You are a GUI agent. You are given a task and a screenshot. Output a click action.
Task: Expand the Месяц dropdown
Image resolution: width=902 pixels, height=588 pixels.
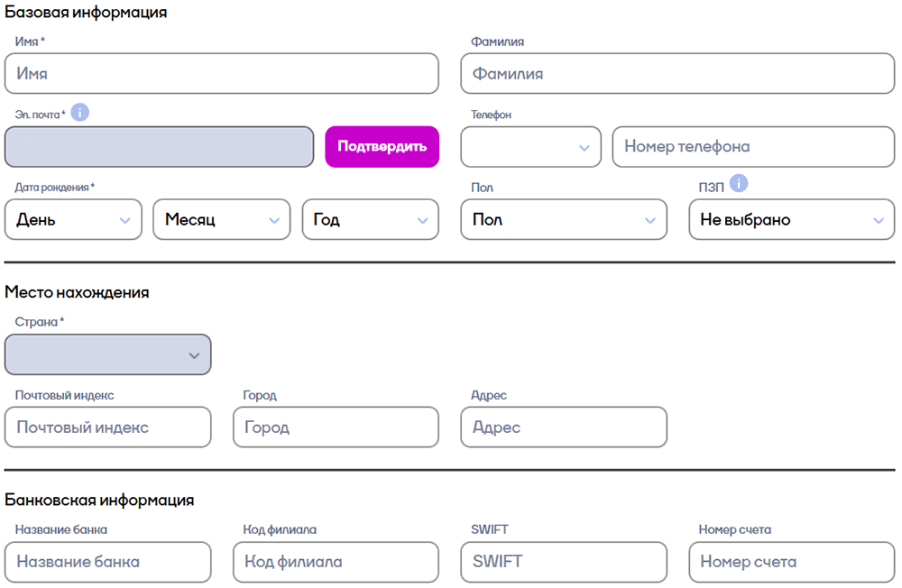point(222,219)
